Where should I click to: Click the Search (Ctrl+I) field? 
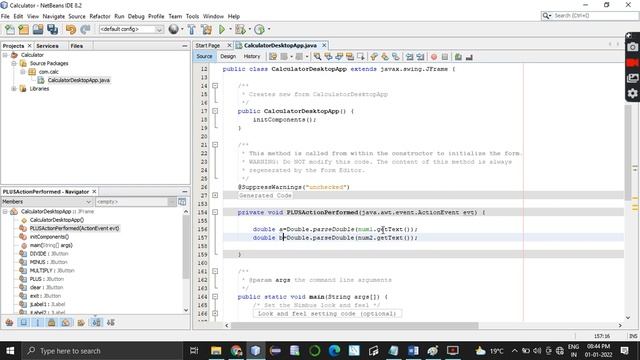[590, 16]
